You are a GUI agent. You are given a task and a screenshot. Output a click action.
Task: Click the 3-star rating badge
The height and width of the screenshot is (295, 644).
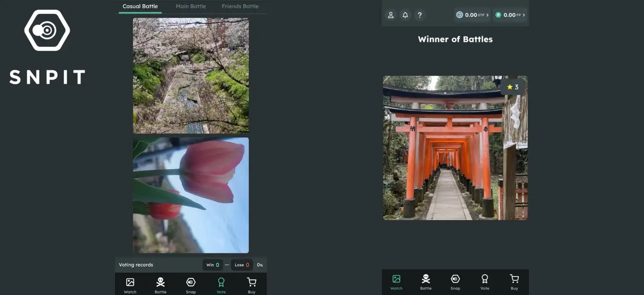click(512, 87)
